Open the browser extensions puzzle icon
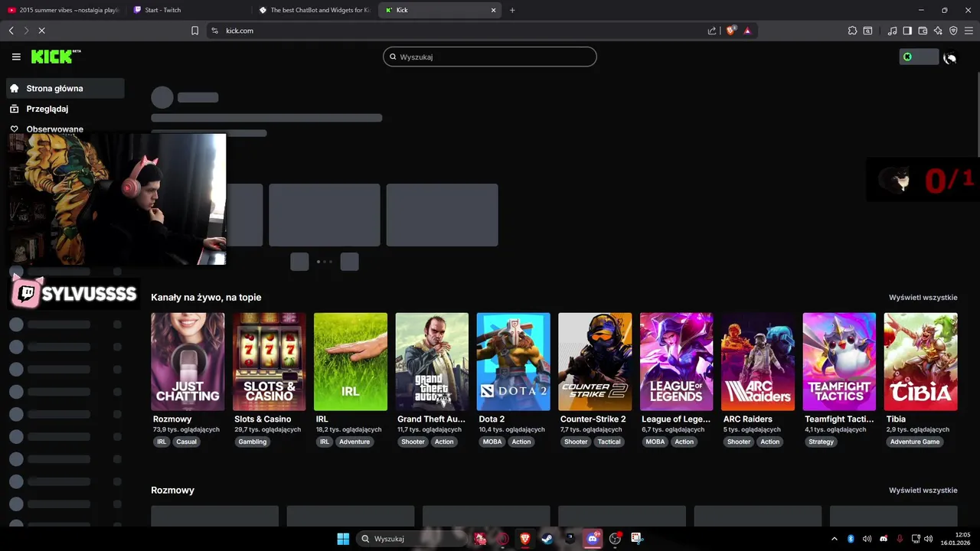 [x=852, y=31]
